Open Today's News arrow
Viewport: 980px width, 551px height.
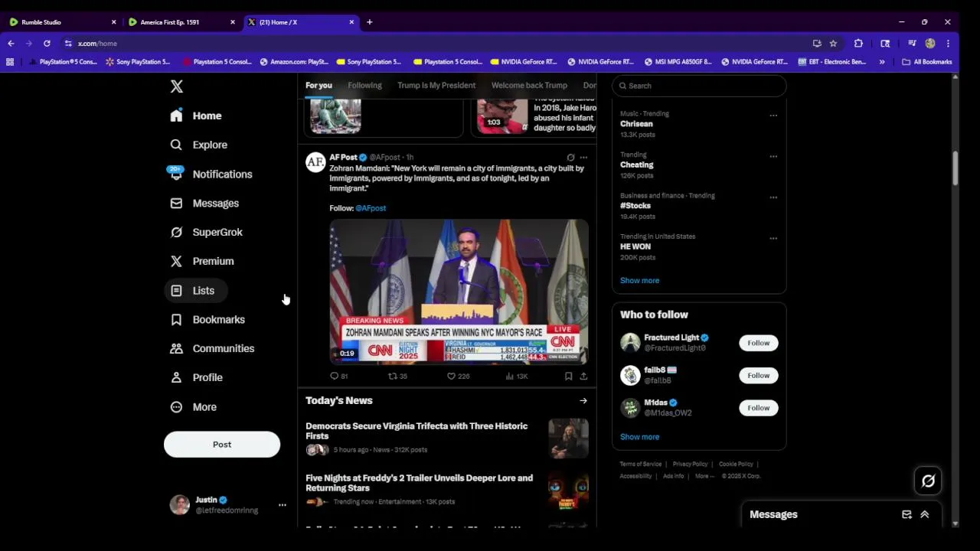(583, 400)
